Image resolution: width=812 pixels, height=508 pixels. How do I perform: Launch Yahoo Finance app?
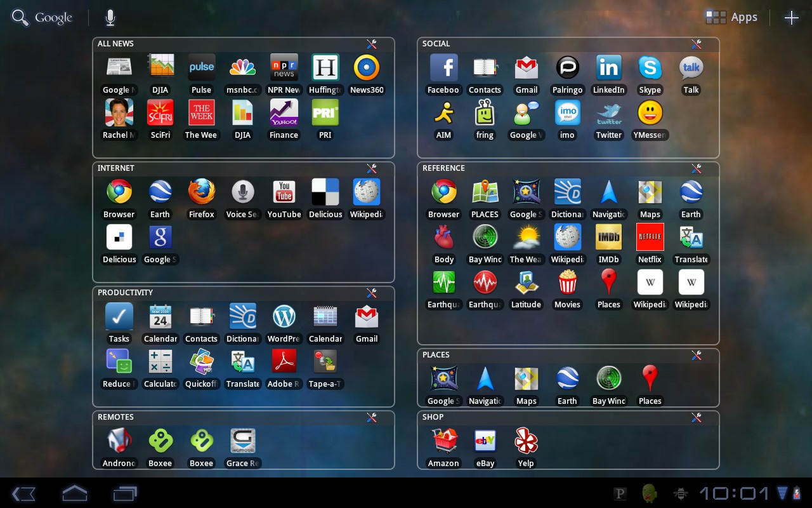(284, 112)
